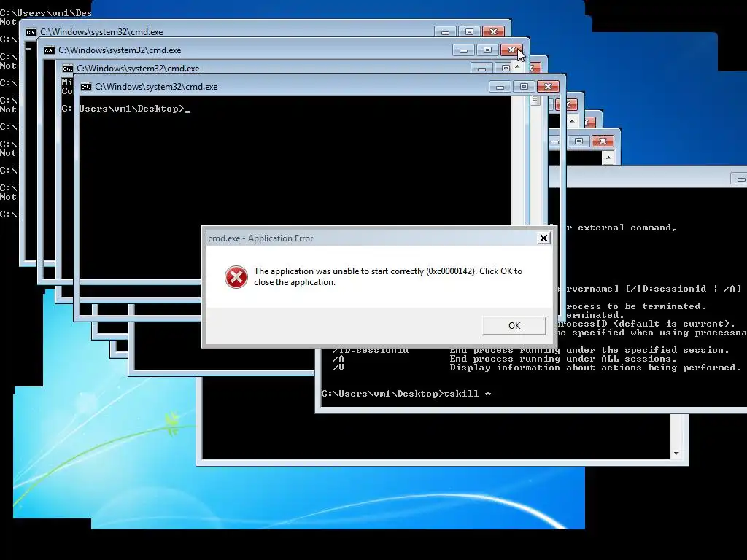Minimize the cmd window whose close button is under the pointer
The width and height of the screenshot is (747, 560).
463,50
